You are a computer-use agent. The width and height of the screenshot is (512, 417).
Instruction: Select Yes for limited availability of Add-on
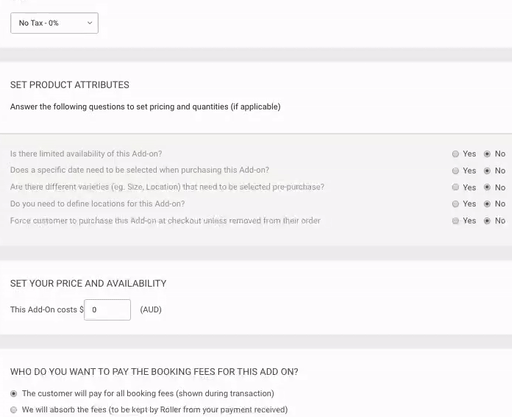click(x=455, y=154)
